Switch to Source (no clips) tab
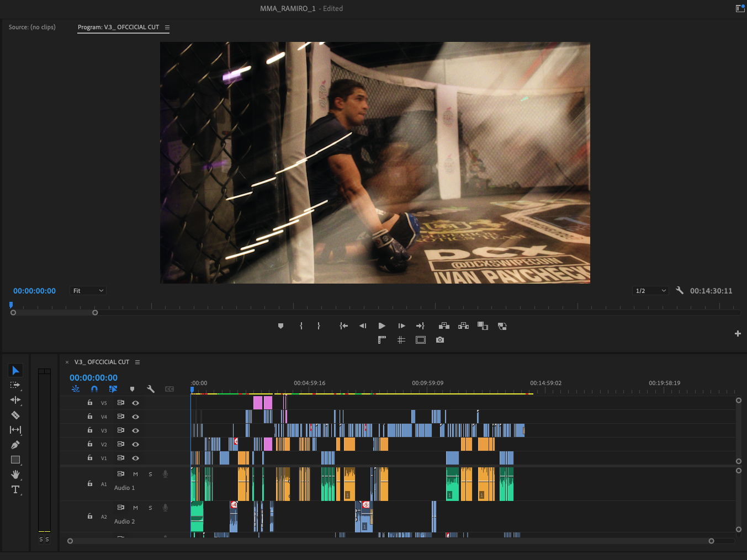747x560 pixels. coord(32,27)
